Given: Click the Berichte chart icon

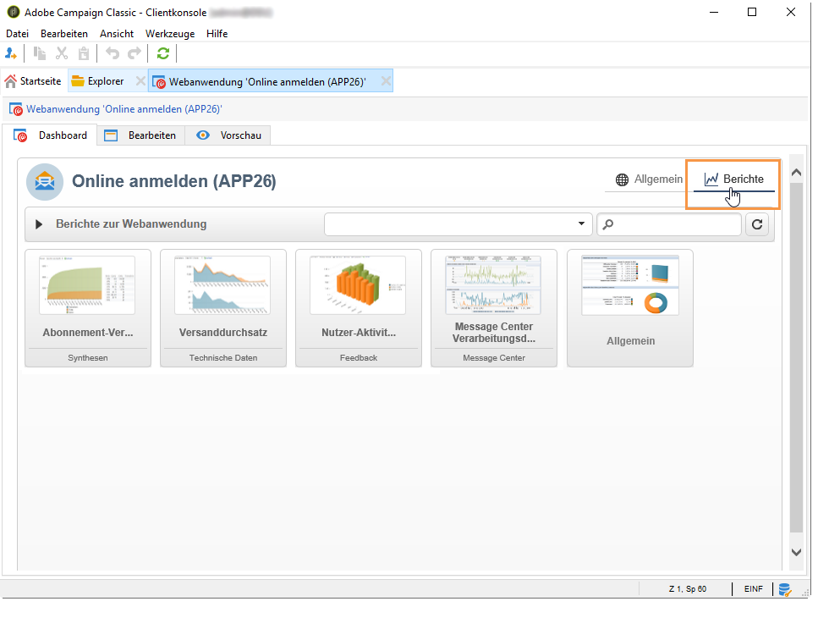Looking at the screenshot, I should (x=711, y=179).
